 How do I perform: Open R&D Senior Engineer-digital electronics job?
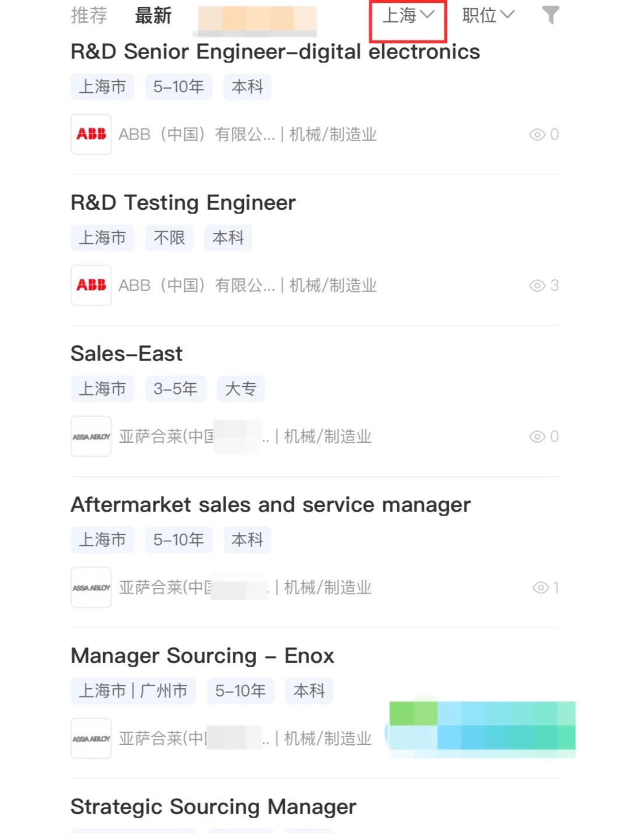click(x=275, y=52)
